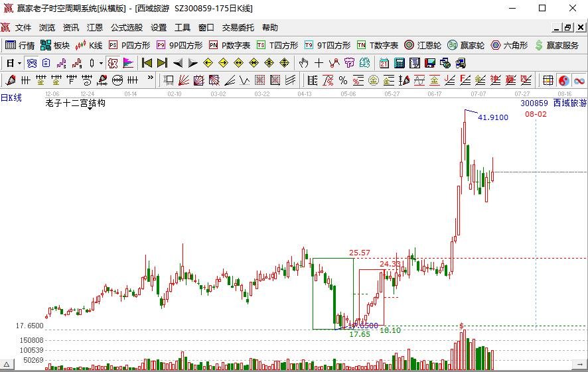588x372 pixels.
Task: Expand the candlestick style dropdown arrow
Action: (x=101, y=63)
